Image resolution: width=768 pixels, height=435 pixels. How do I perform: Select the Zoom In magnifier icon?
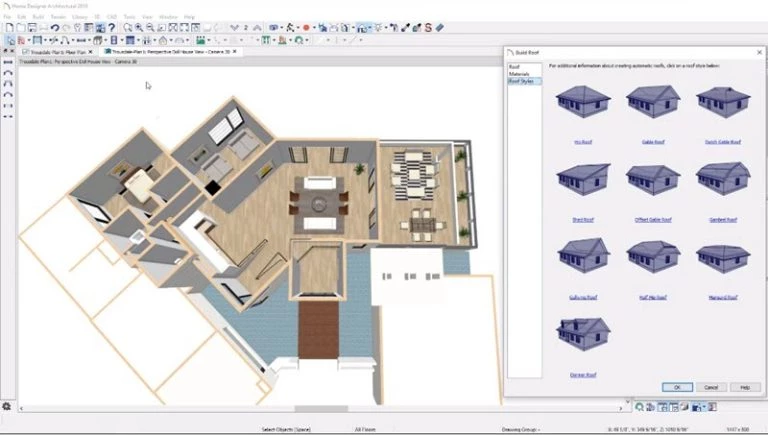click(x=139, y=28)
